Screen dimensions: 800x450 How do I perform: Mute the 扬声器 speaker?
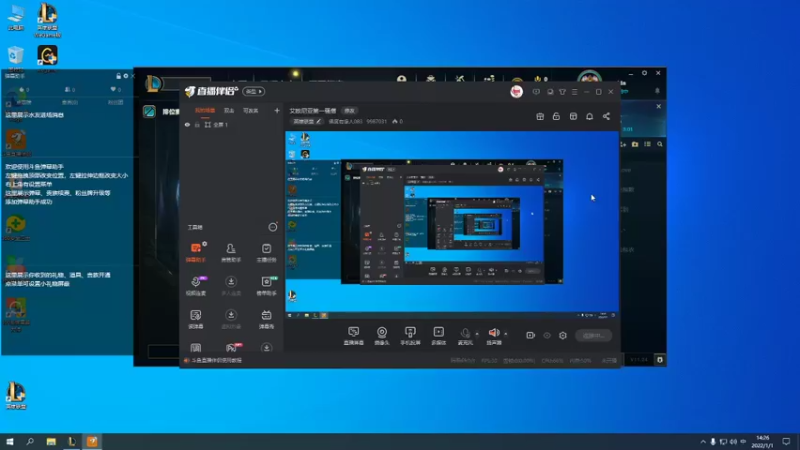pyautogui.click(x=494, y=336)
